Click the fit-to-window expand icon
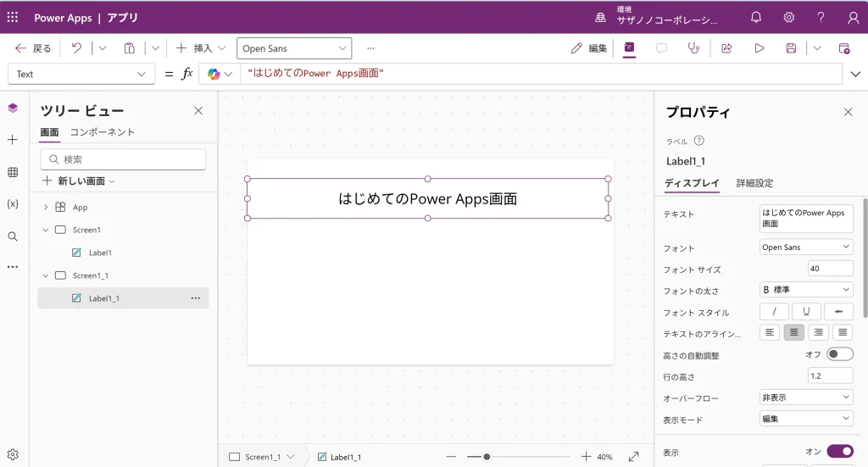This screenshot has height=467, width=868. click(x=633, y=457)
